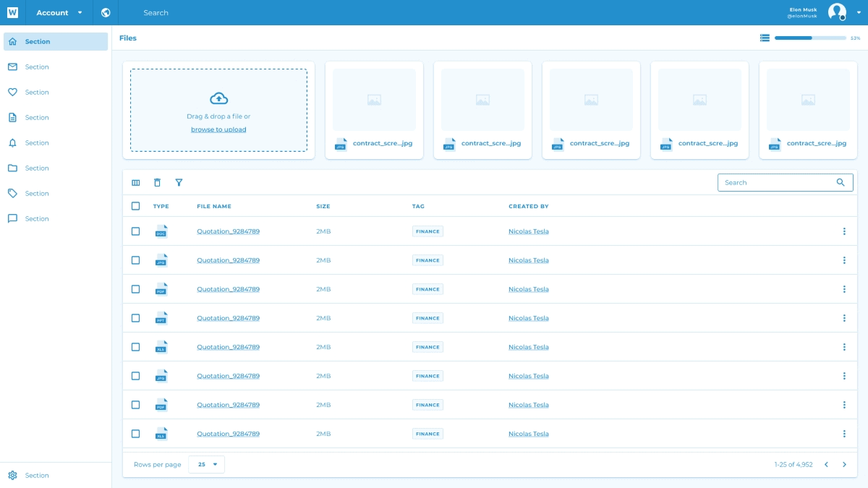The width and height of the screenshot is (868, 488).
Task: Expand the user profile menu arrow
Action: (x=859, y=13)
